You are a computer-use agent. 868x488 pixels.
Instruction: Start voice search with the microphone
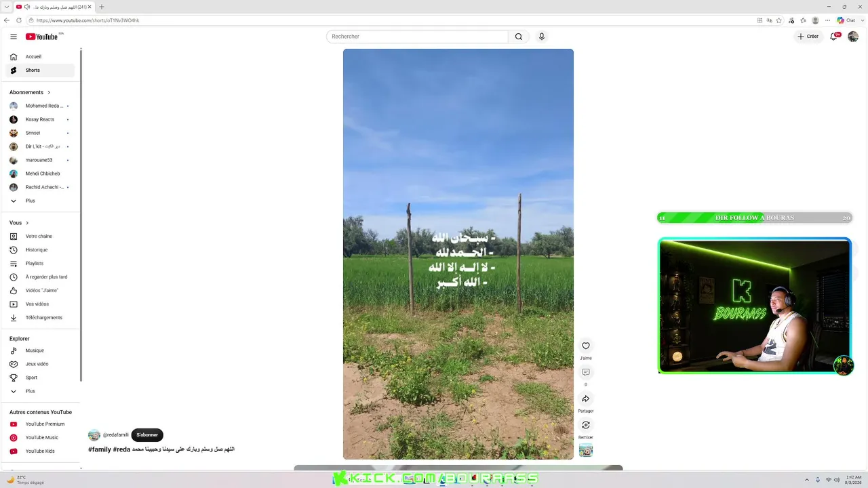pyautogui.click(x=541, y=37)
